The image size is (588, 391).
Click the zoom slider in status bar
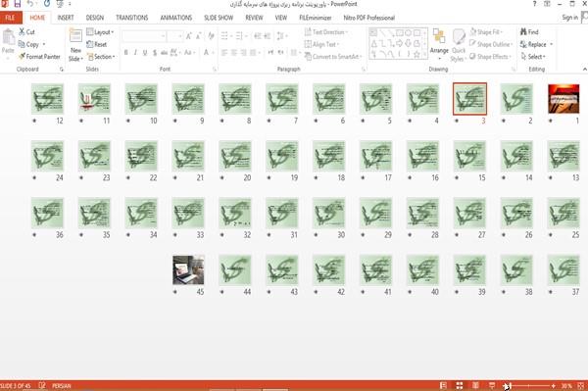tap(529, 386)
